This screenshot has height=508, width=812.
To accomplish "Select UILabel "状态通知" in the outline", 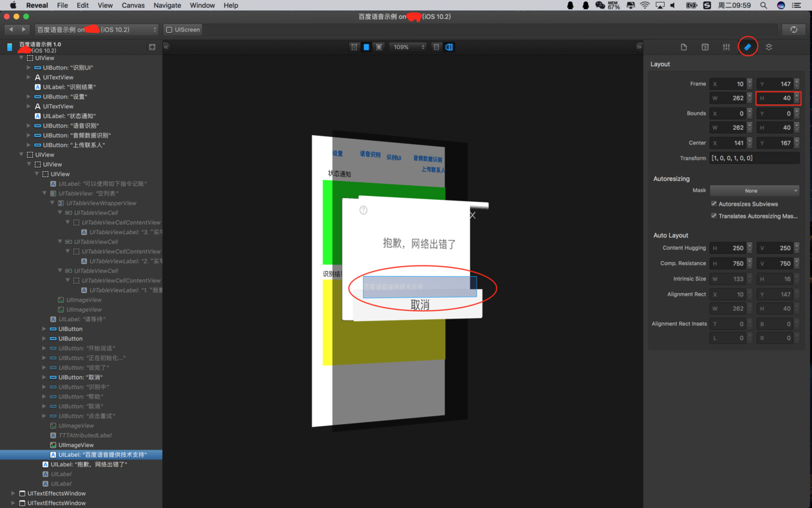I will [81, 116].
